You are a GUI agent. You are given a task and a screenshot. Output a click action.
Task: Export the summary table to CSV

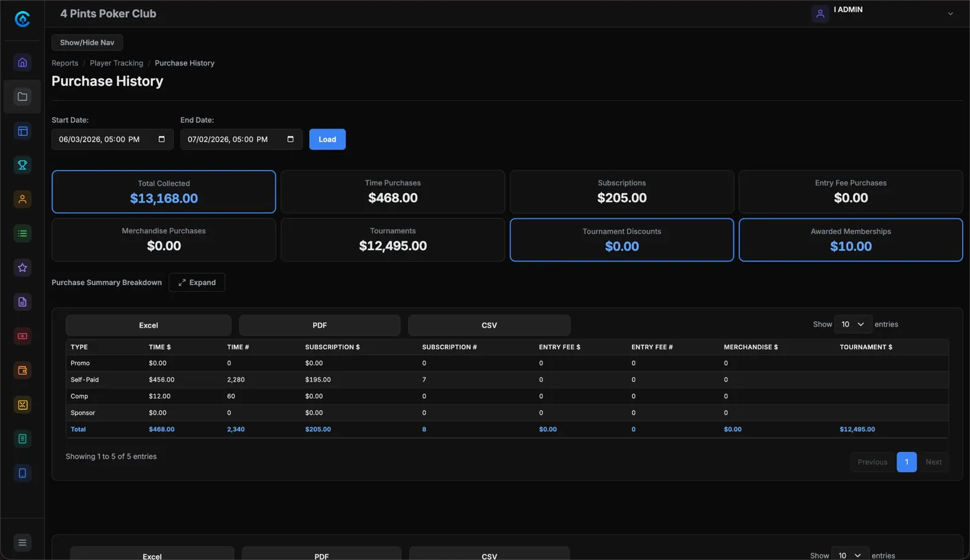click(489, 325)
